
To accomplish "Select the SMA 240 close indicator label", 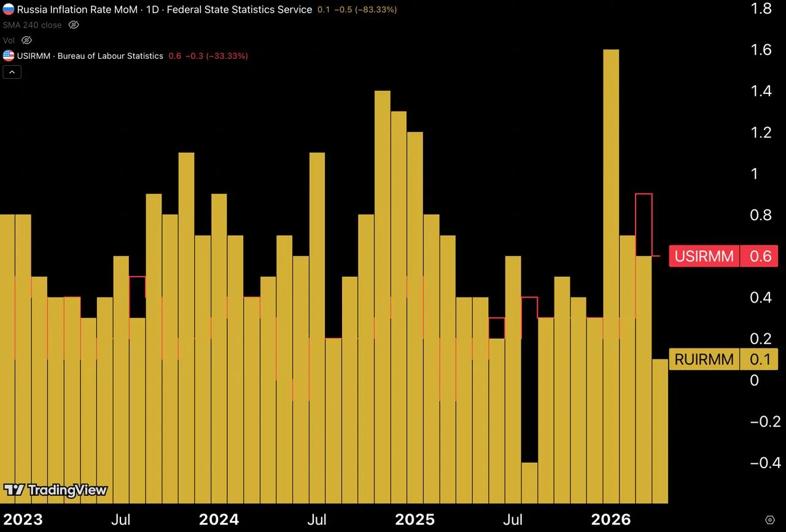I will coord(32,25).
